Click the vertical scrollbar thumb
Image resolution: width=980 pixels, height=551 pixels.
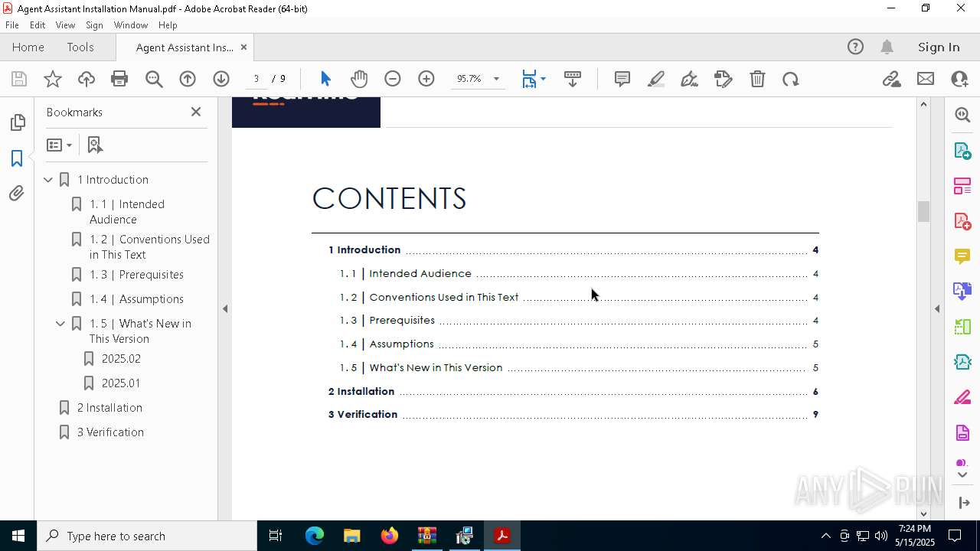[x=923, y=211]
